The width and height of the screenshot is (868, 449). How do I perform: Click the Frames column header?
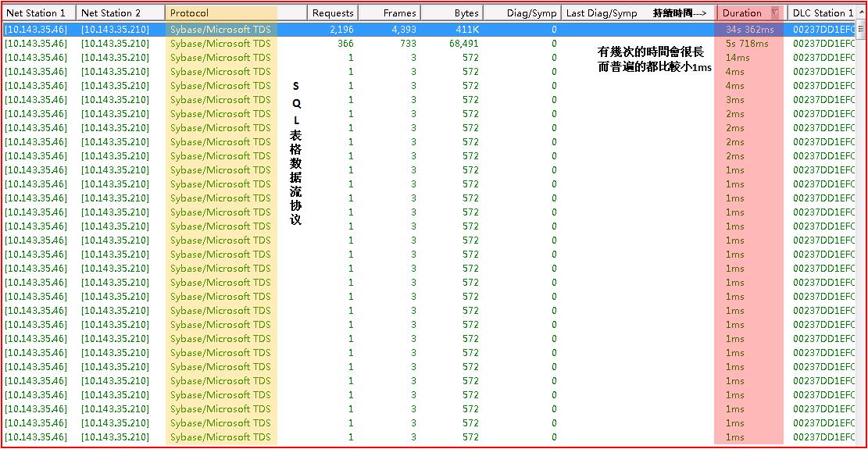point(390,12)
